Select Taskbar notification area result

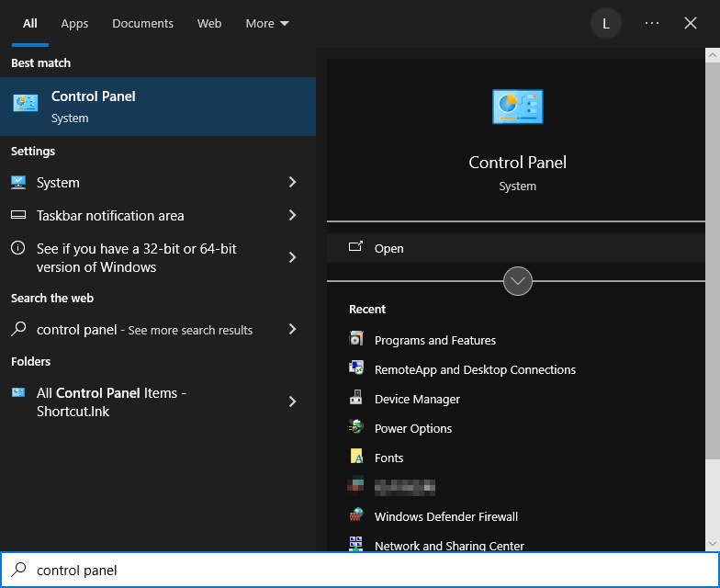coord(158,215)
